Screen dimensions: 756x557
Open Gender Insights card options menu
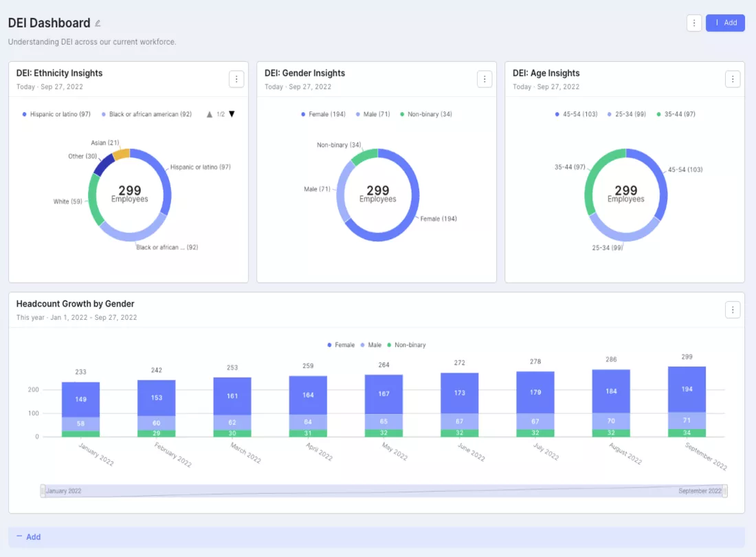pyautogui.click(x=485, y=79)
